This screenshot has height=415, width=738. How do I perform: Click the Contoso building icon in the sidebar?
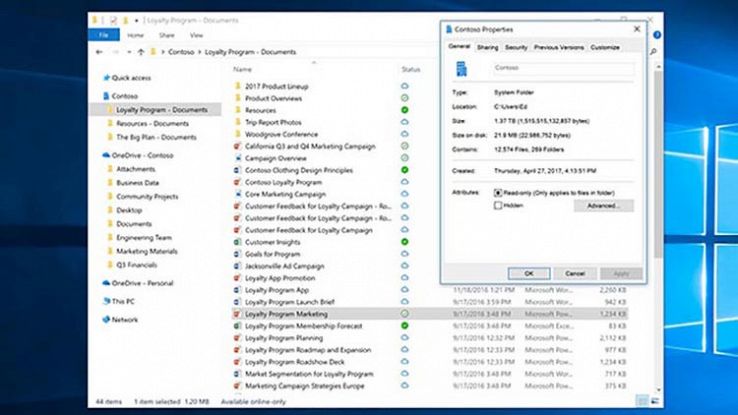tap(106, 96)
